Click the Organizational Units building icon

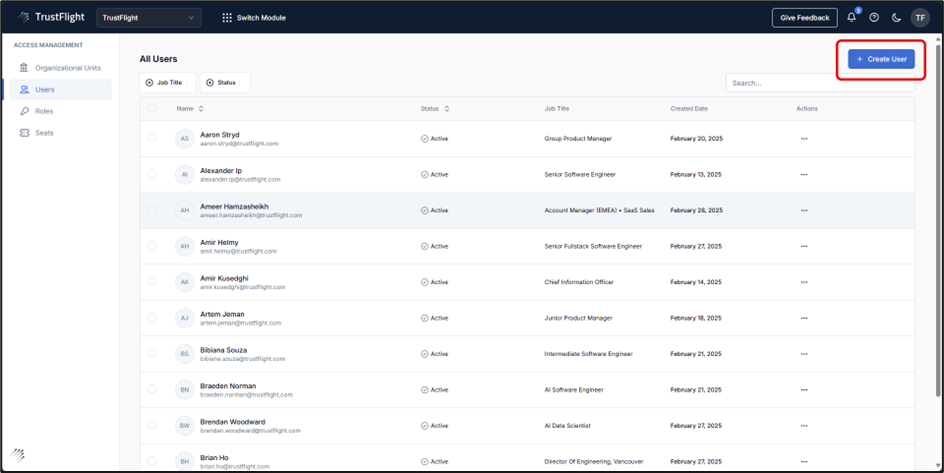pos(24,67)
